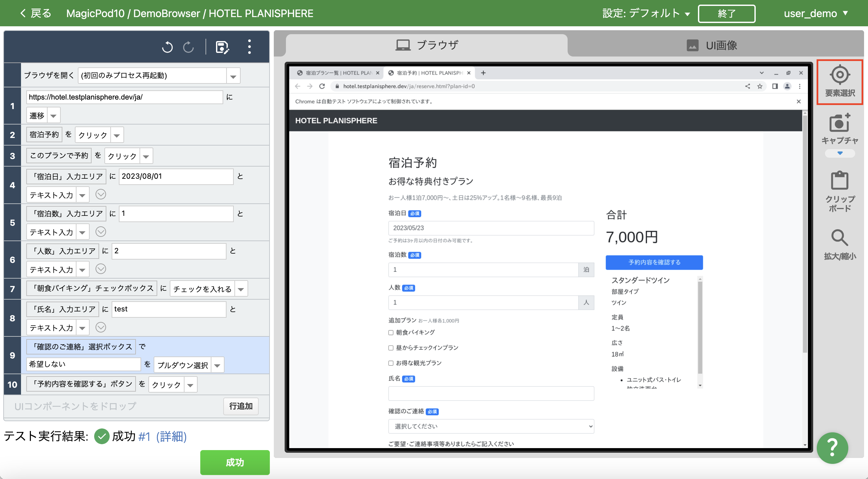The image size is (868, 479).
Task: Open a new browser tab with plus
Action: [x=483, y=73]
